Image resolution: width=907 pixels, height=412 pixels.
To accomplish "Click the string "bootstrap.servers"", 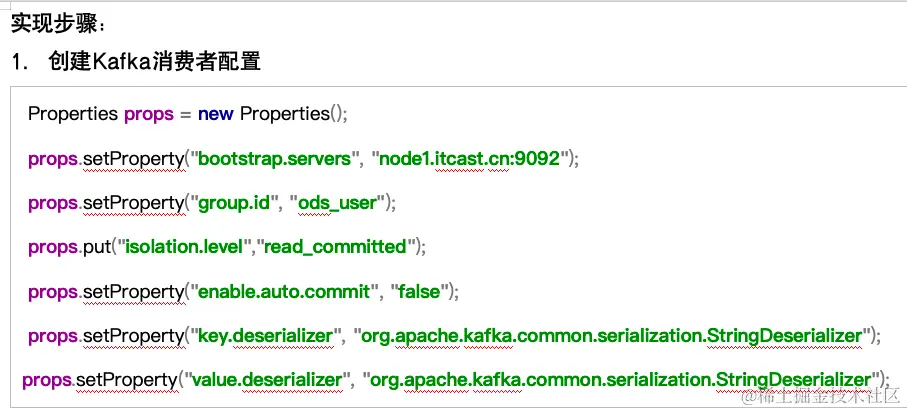I will [275, 158].
